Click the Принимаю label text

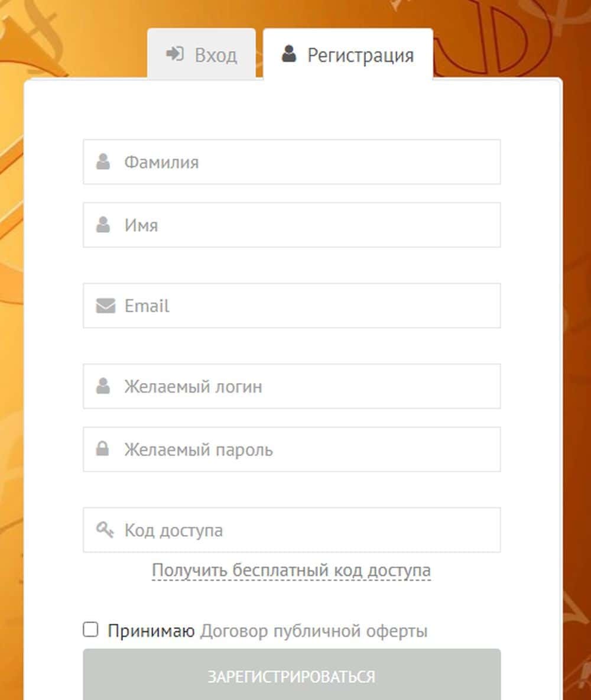(151, 631)
